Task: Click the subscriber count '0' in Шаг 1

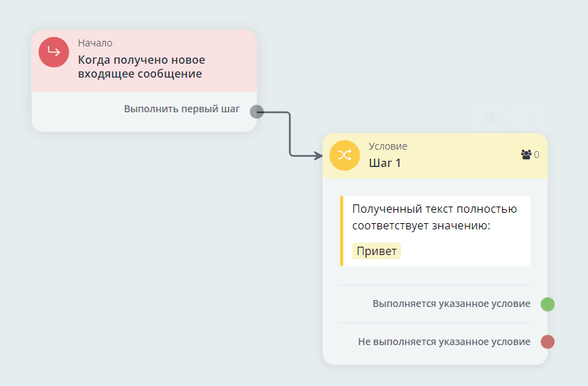Action: coord(537,155)
